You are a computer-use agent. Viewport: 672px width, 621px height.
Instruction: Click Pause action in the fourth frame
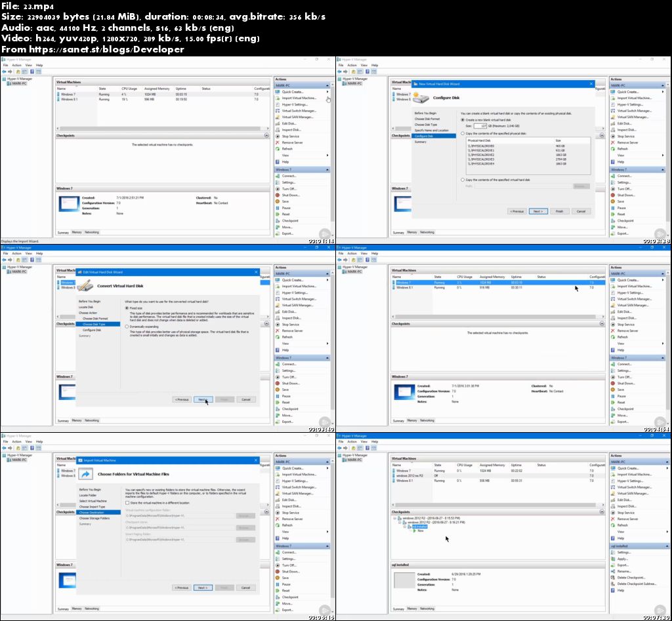click(x=621, y=396)
